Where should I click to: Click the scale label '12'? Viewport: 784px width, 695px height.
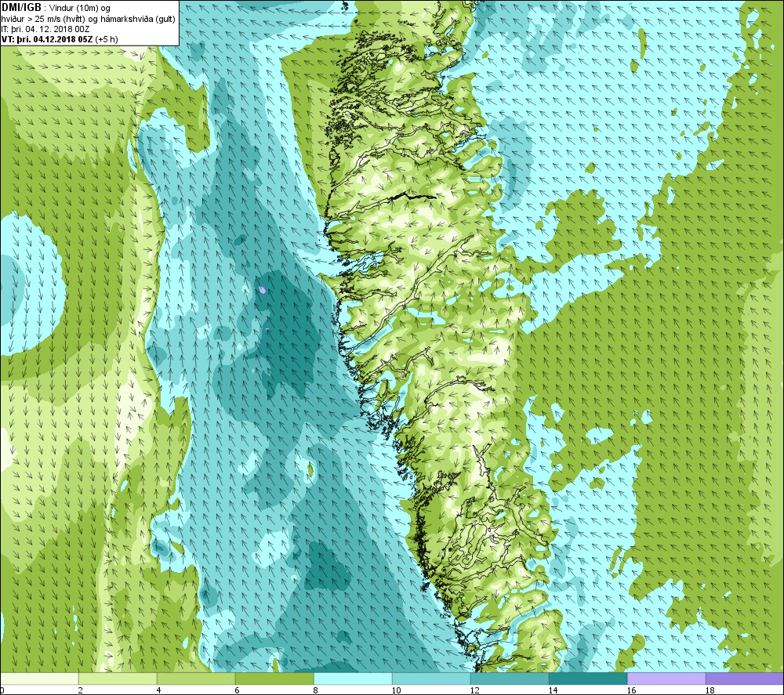click(x=474, y=690)
